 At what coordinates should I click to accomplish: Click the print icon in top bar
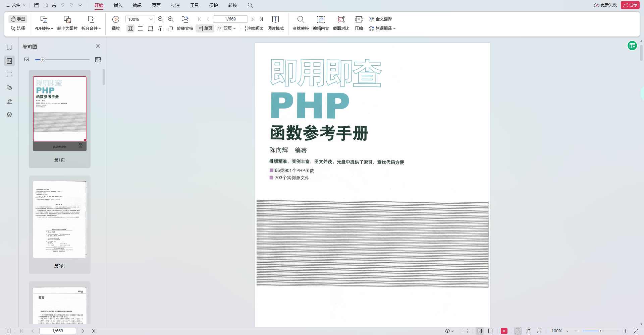[x=54, y=5]
